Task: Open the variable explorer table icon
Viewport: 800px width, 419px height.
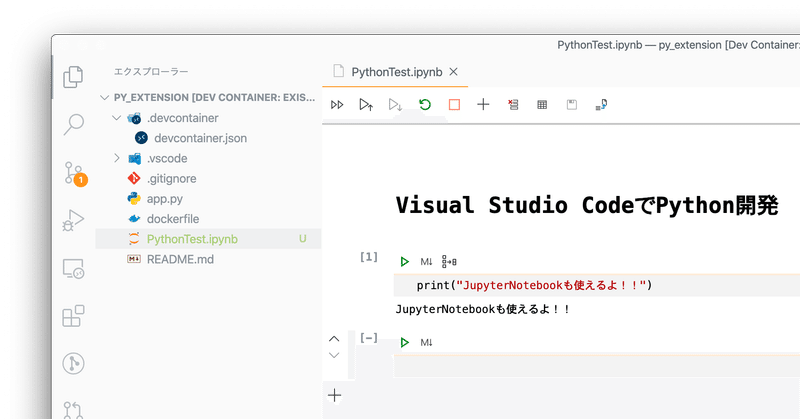Action: coord(542,104)
